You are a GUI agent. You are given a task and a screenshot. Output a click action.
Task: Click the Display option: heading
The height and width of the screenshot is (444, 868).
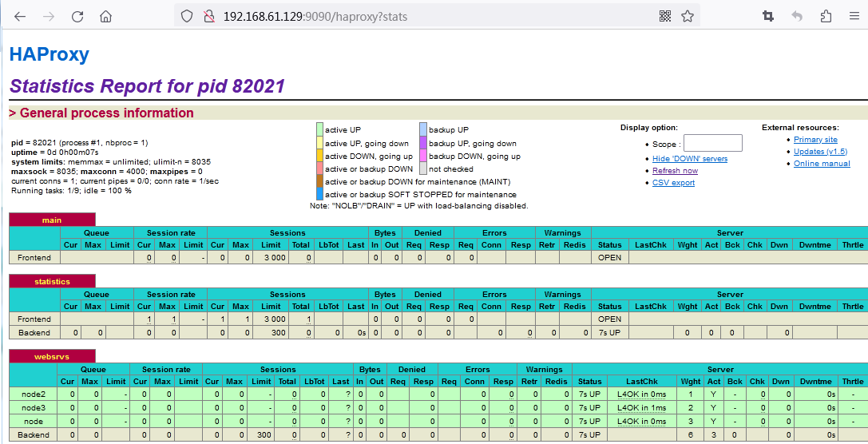click(648, 127)
